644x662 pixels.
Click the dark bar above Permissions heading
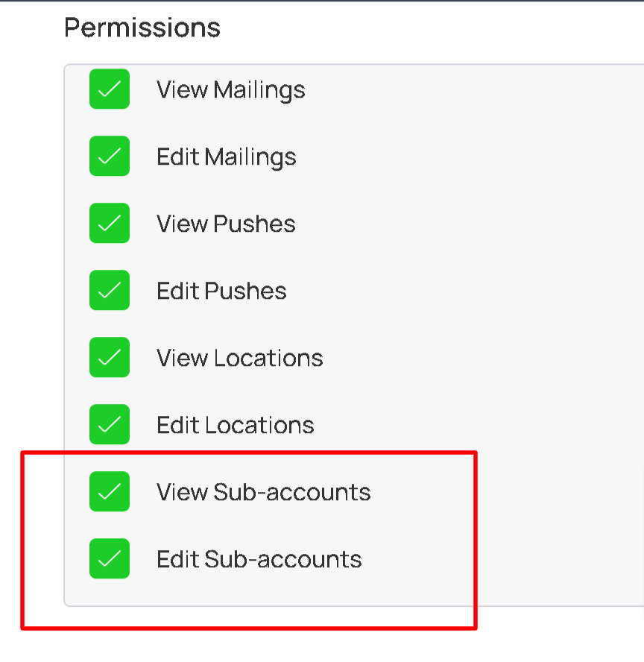coord(322,1)
